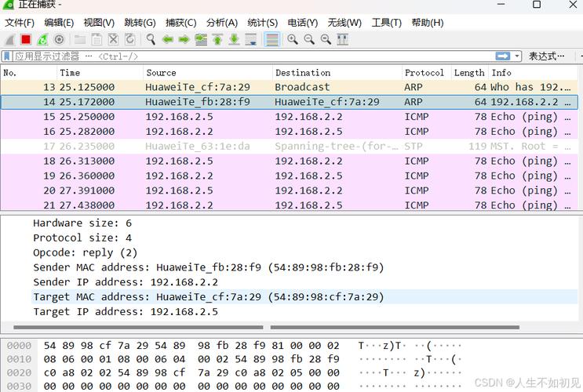Jump to the last packet icon
This screenshot has width=583, height=392.
pos(234,39)
